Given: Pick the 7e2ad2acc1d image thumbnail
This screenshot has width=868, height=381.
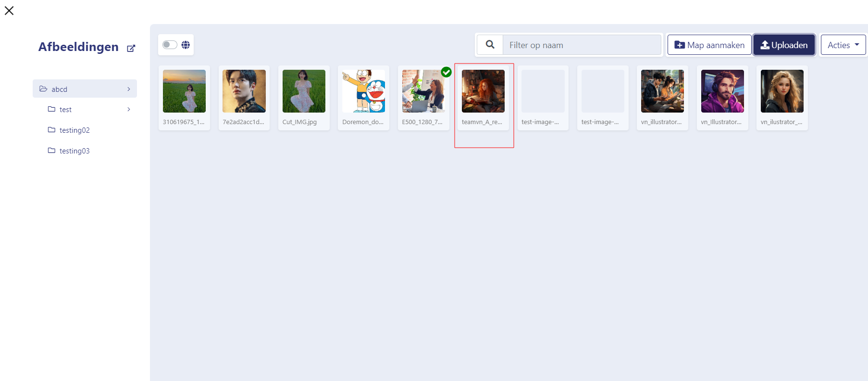Looking at the screenshot, I should pyautogui.click(x=244, y=91).
